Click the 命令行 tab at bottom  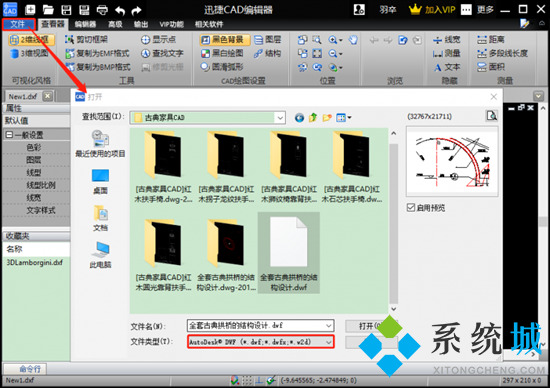tap(25, 369)
